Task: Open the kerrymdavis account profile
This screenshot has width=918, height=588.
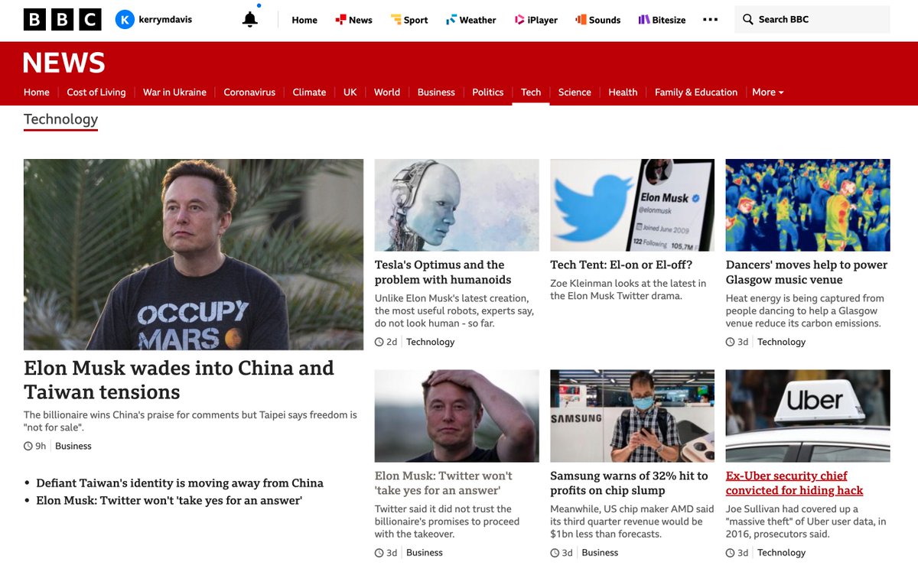Action: point(154,20)
